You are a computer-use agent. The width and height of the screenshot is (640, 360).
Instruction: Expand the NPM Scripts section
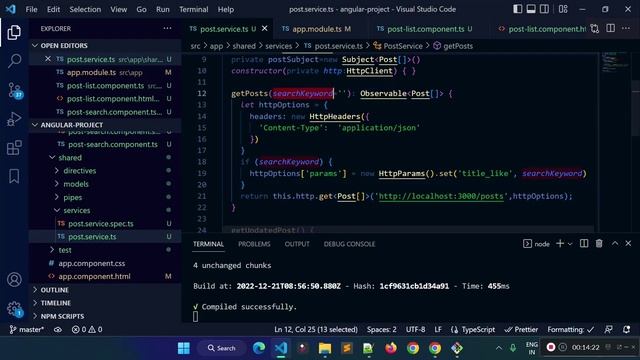coord(105,316)
